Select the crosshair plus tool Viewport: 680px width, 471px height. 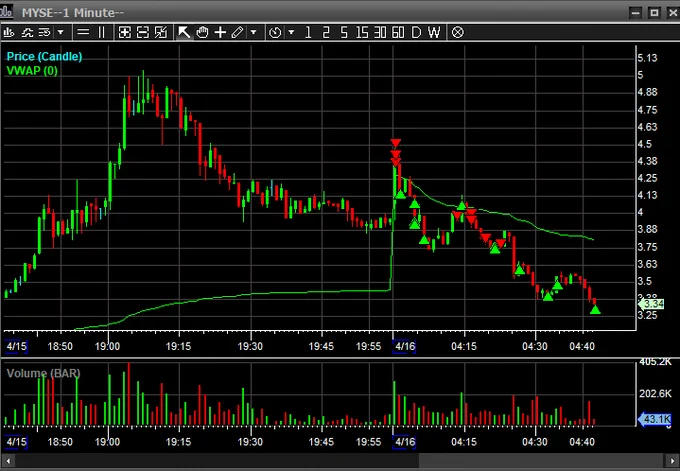[220, 33]
